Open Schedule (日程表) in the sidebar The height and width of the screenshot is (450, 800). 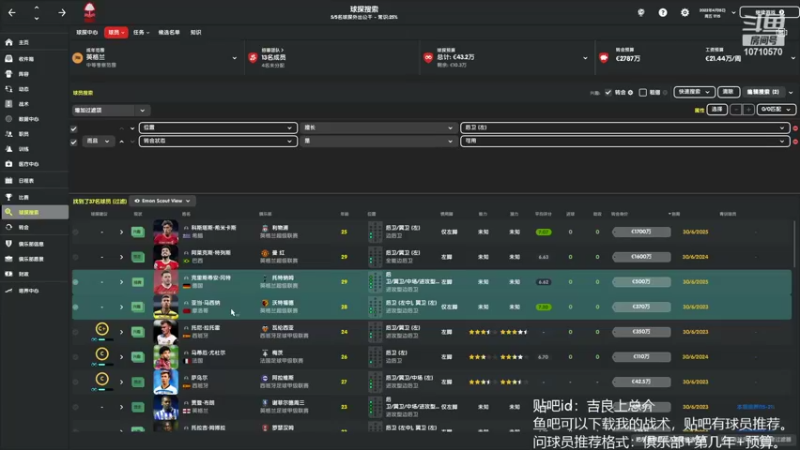[x=34, y=181]
